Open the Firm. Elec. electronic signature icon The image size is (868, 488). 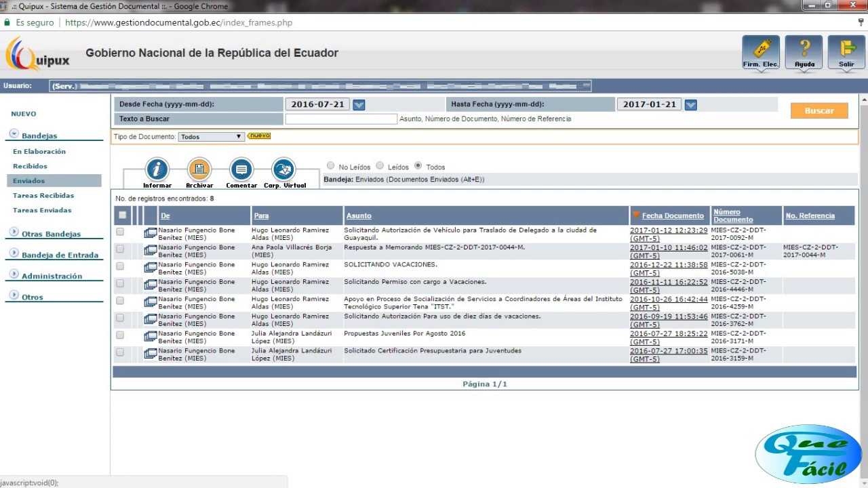(x=761, y=53)
